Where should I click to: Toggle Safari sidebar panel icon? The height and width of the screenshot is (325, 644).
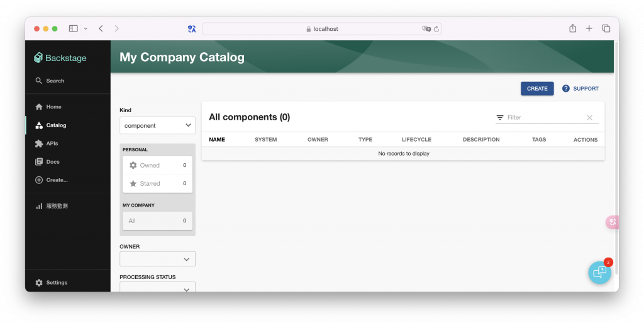pos(74,28)
